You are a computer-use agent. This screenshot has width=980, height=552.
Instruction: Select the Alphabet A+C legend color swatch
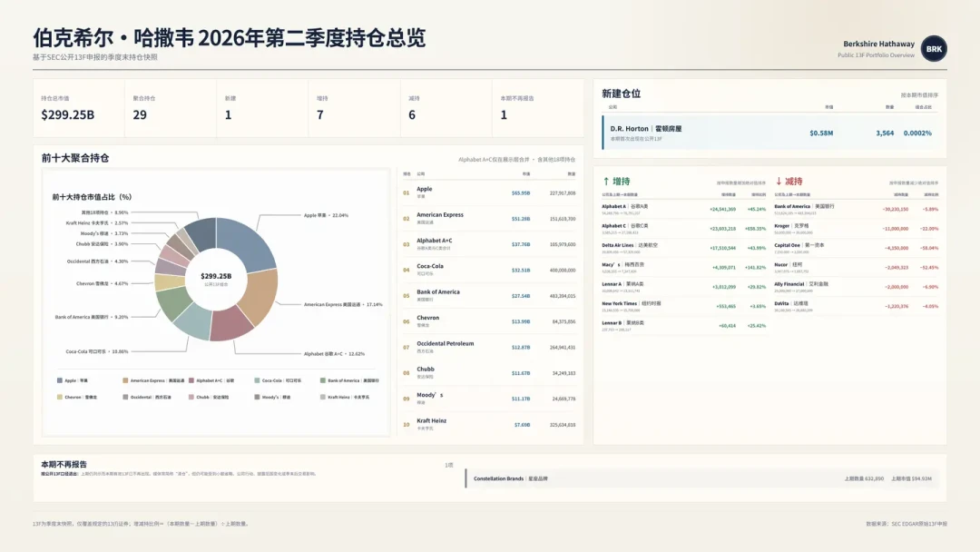[x=191, y=380]
